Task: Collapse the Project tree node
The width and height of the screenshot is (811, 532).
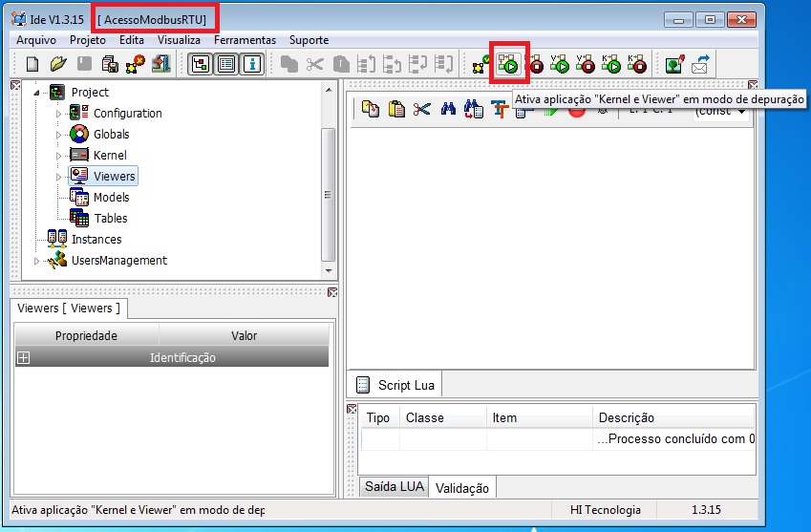Action: point(36,93)
